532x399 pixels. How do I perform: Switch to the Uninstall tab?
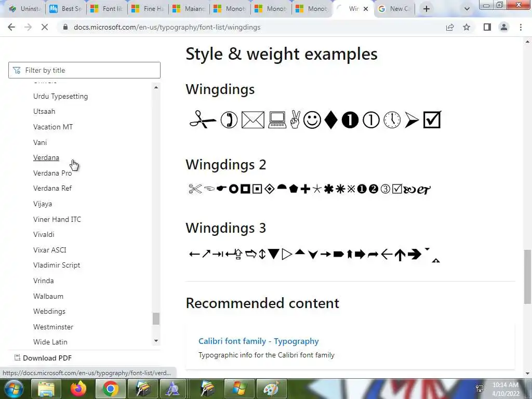pos(24,9)
